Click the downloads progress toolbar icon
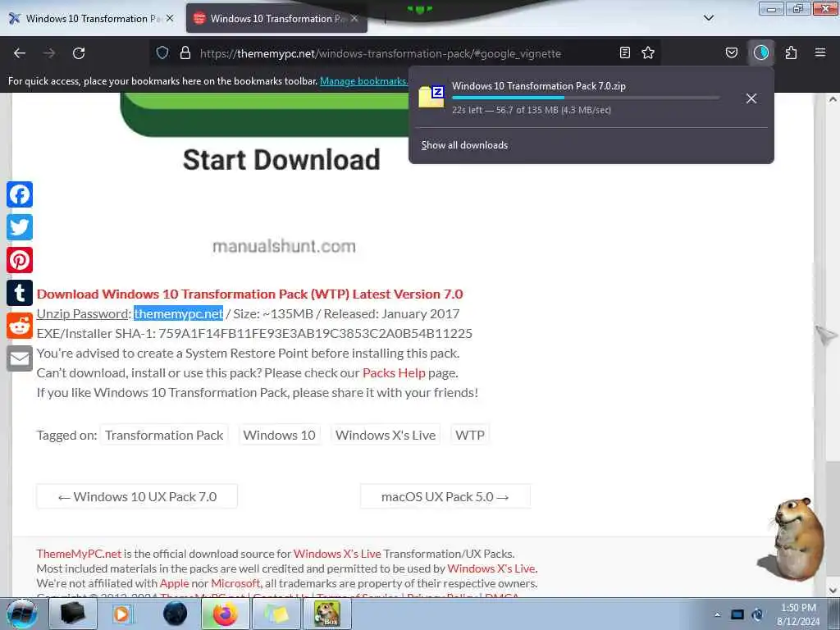840x630 pixels. coord(761,52)
